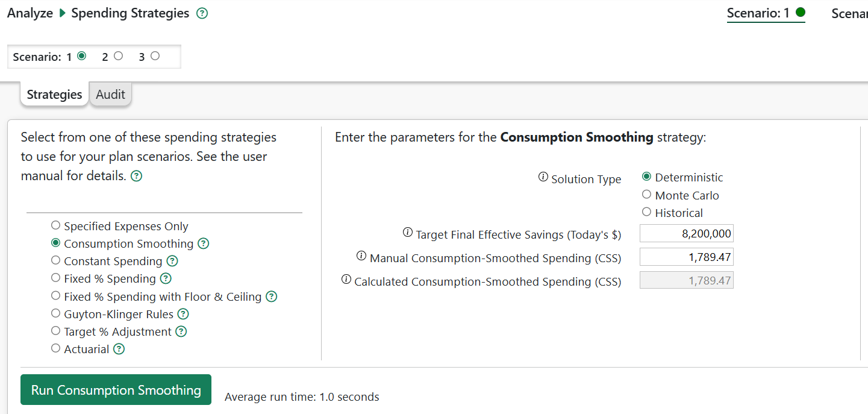Focus Manual Consumption-Smoothed Spending field
Image resolution: width=868 pixels, height=414 pixels.
(686, 257)
